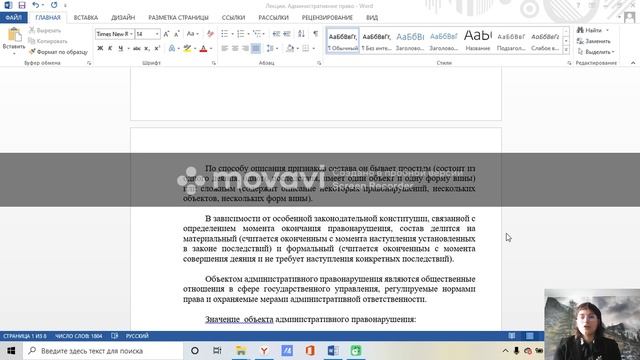Justify text alignment
The image size is (640, 360).
point(256,49)
